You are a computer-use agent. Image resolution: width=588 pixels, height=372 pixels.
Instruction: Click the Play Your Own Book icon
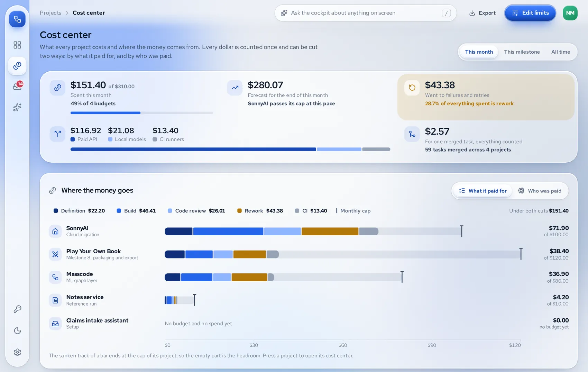point(55,254)
